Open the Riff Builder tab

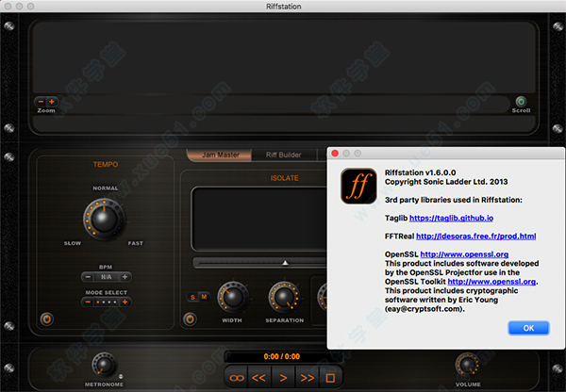point(283,155)
